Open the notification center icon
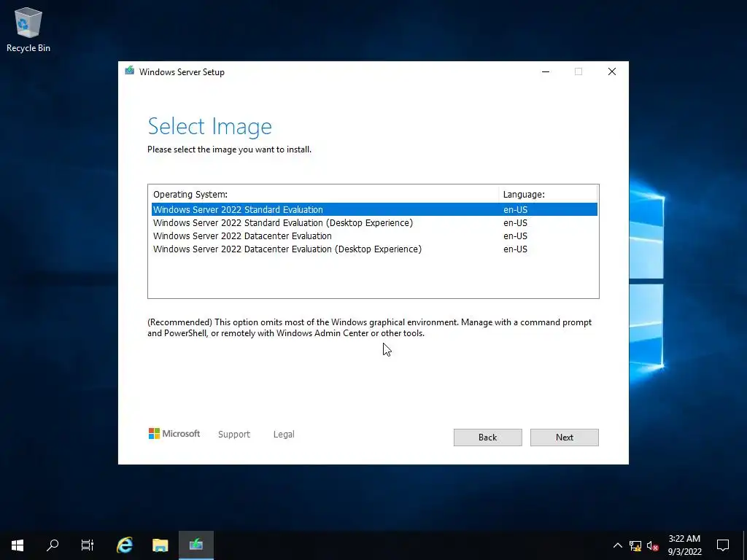 point(723,545)
